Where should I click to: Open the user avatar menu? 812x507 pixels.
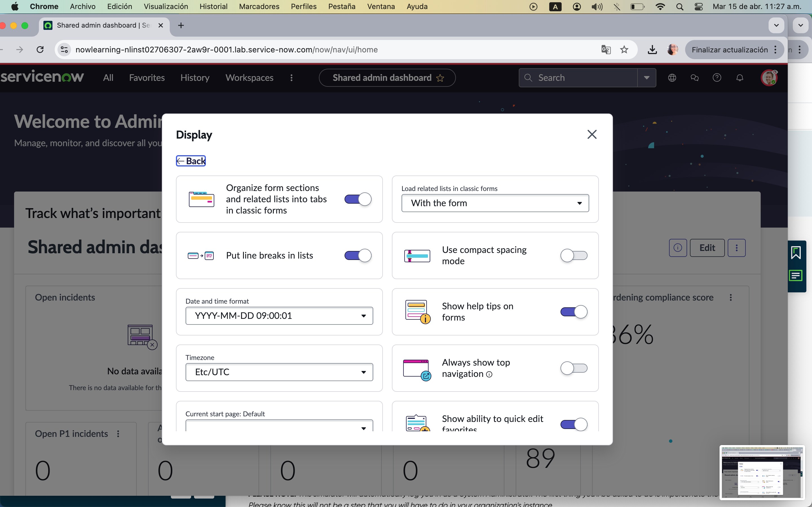[769, 77]
